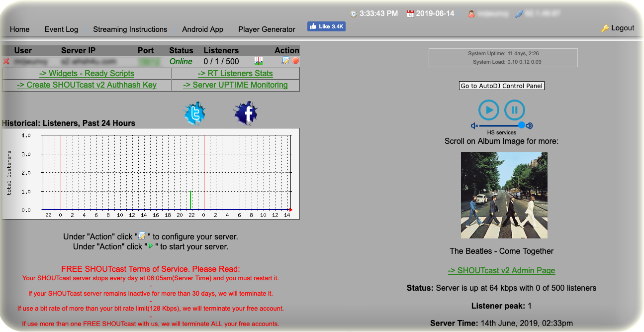The image size is (644, 332).
Task: Click the configure server notepad icon
Action: [x=285, y=61]
